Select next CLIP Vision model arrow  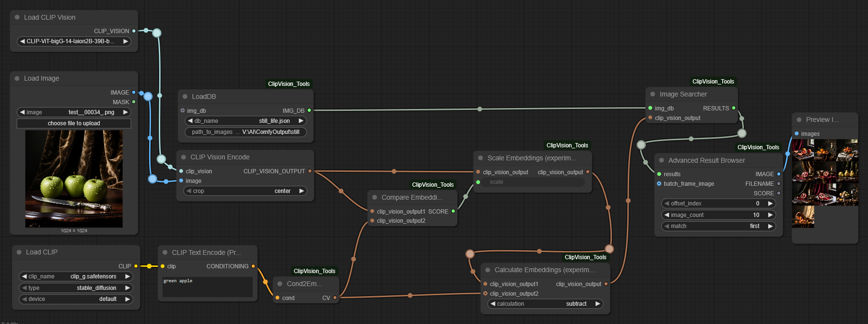coord(126,41)
